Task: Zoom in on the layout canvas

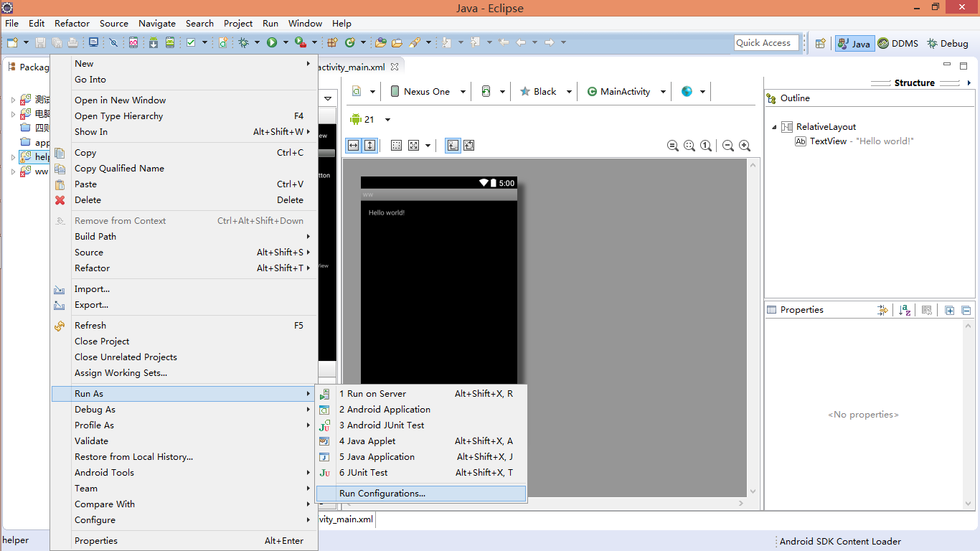Action: (745, 146)
